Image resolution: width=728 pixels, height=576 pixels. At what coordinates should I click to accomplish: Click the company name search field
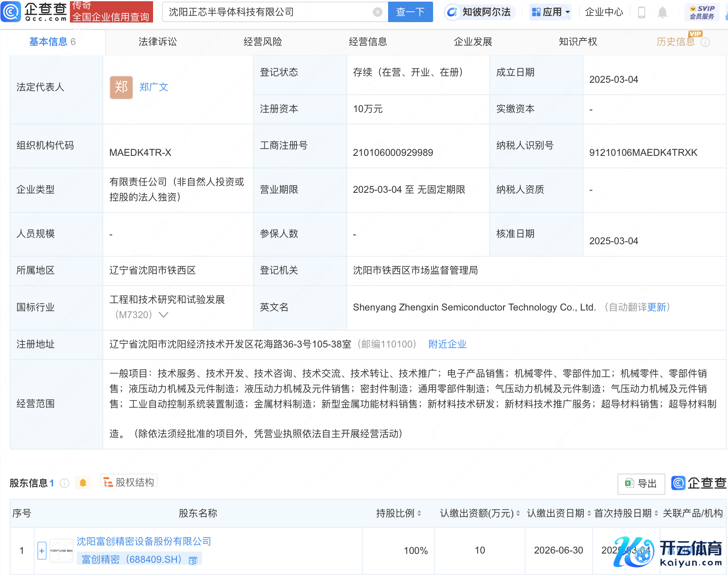tap(269, 12)
